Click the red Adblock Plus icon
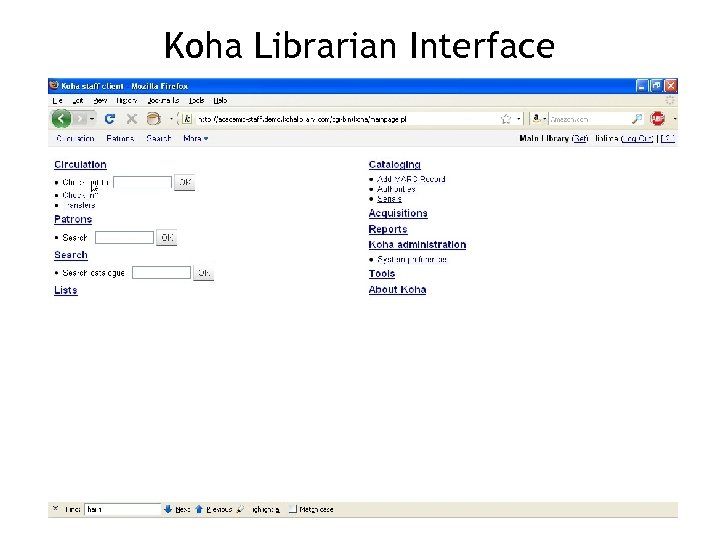720x540 pixels. 658,118
